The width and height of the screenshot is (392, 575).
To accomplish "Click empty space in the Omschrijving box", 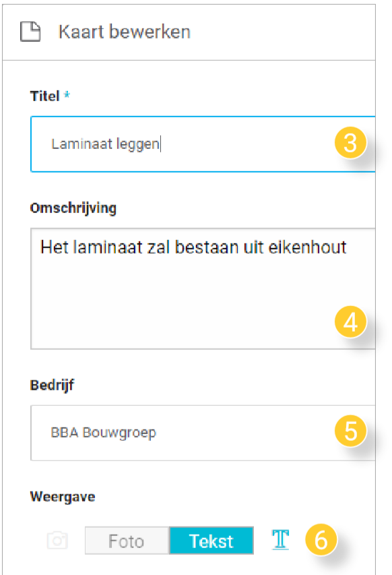I will (183, 305).
